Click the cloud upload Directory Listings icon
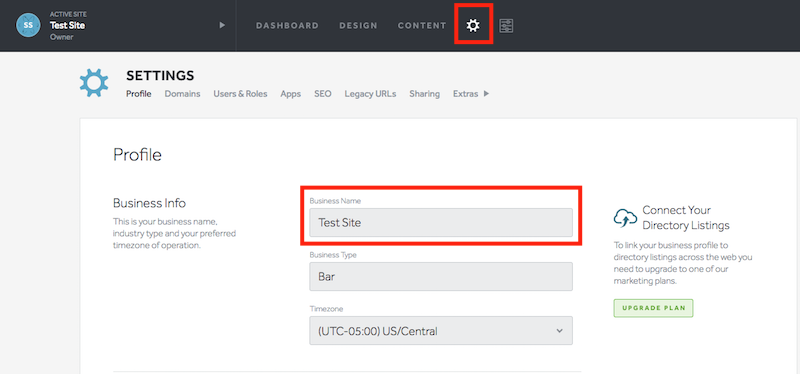 point(625,218)
